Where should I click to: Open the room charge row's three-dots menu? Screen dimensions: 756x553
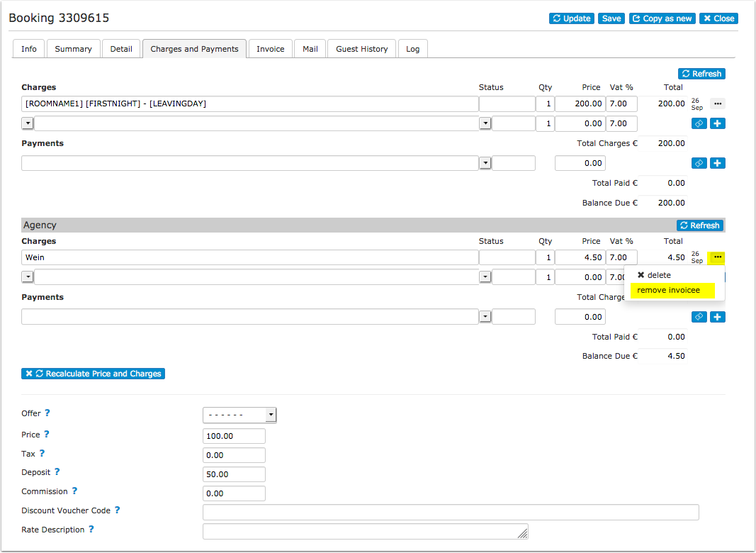718,104
